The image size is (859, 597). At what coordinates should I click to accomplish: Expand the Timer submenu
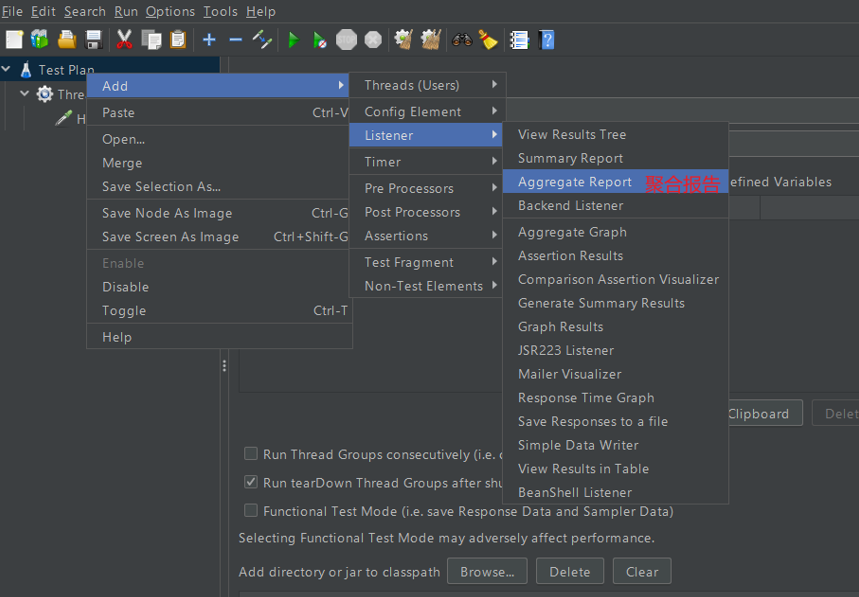click(x=427, y=162)
